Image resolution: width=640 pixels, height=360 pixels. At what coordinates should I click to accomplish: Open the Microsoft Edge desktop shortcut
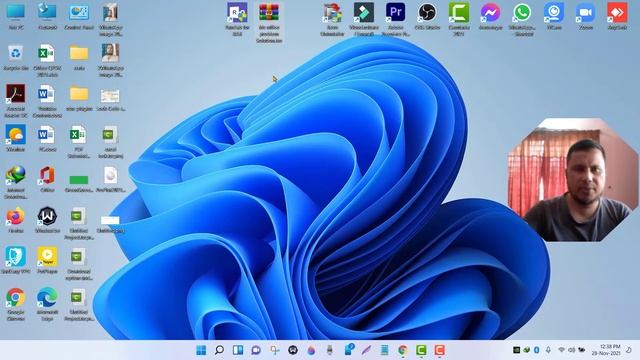(x=47, y=304)
